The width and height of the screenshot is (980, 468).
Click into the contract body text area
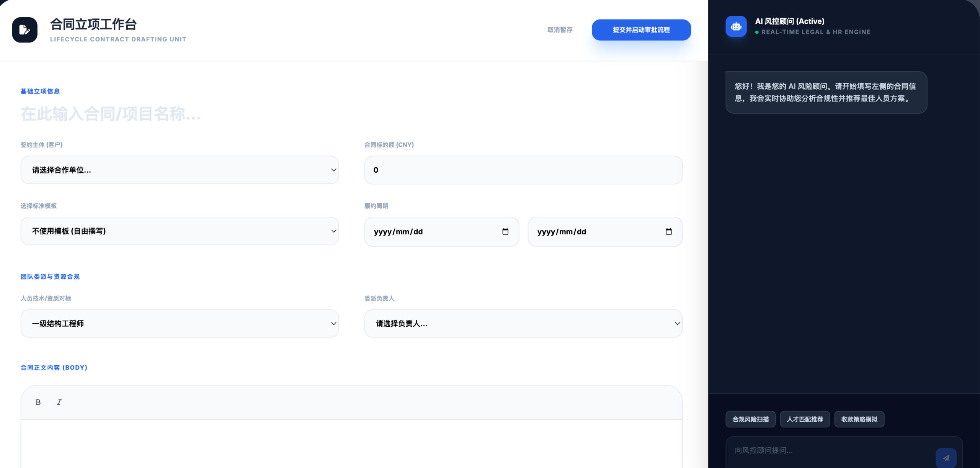click(x=351, y=444)
